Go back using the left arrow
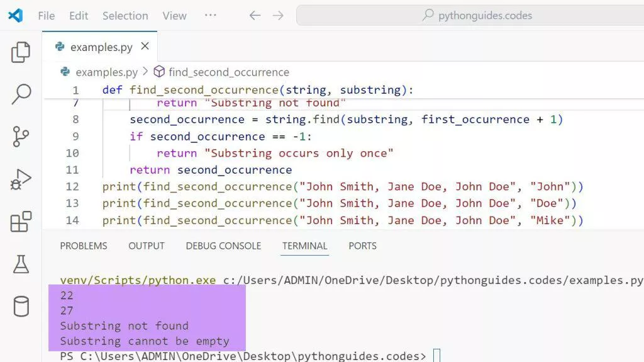This screenshot has height=362, width=644. pos(255,16)
